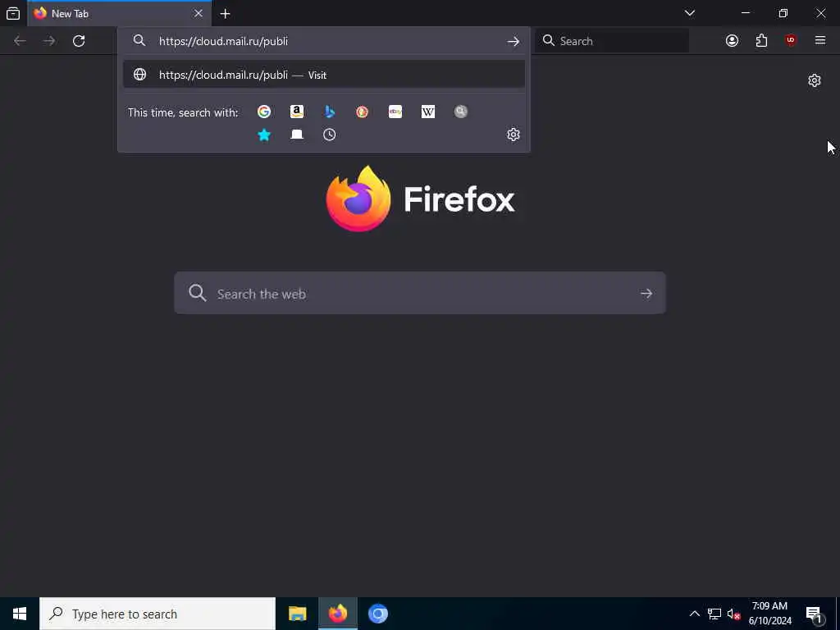Search this time with Wikipedia
Screen dimensions: 840x630
(x=428, y=112)
